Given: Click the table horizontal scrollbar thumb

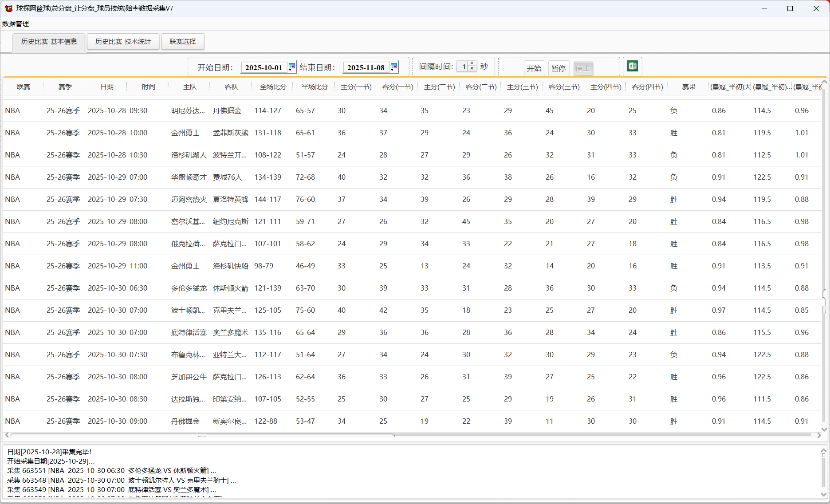Looking at the screenshot, I should pos(202,435).
